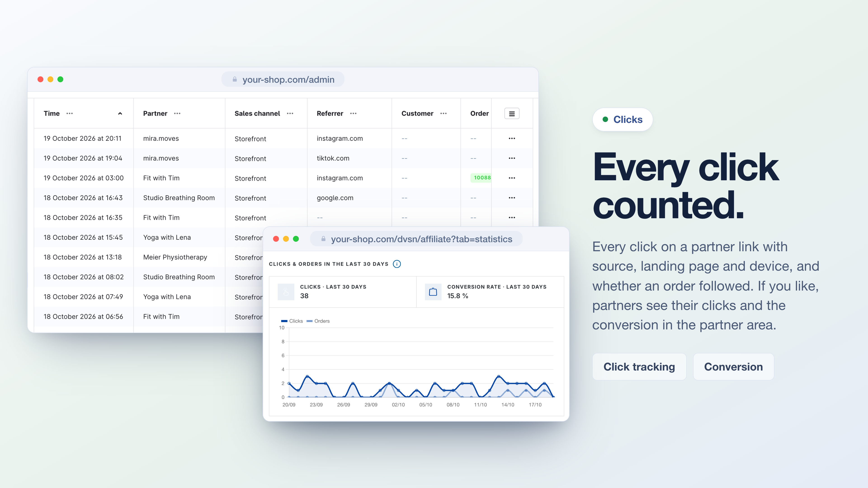868x488 pixels.
Task: Click the Customer column header
Action: [x=417, y=113]
